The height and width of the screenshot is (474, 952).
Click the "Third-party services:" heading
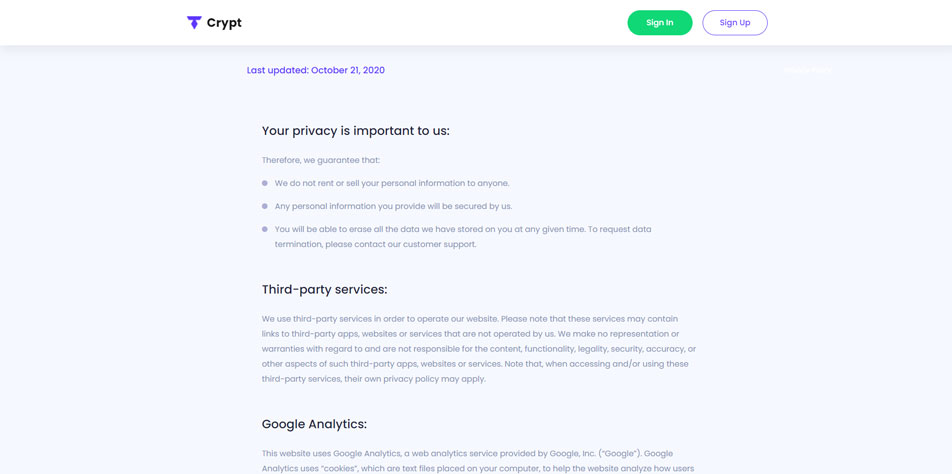tap(324, 290)
